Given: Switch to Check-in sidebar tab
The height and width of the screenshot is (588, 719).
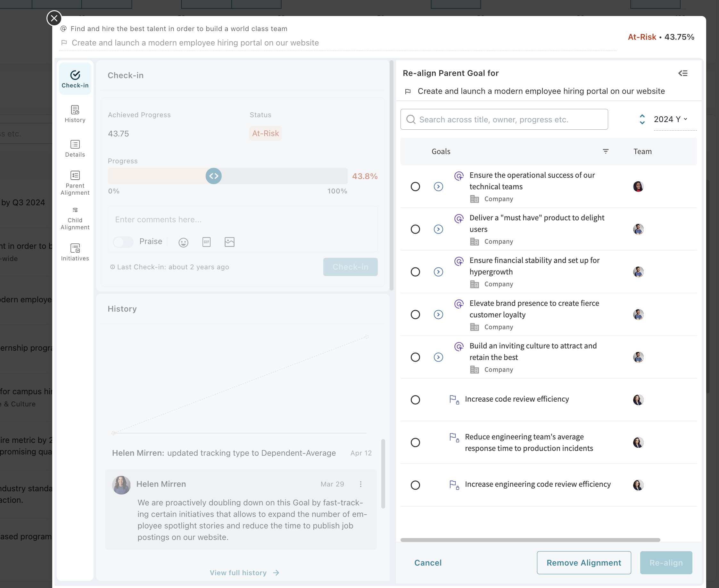Looking at the screenshot, I should 75,79.
